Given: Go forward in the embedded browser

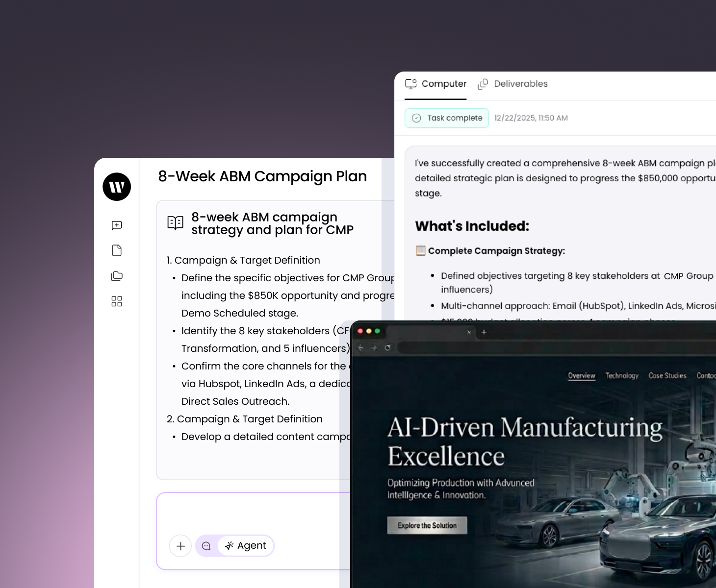Looking at the screenshot, I should [x=374, y=348].
